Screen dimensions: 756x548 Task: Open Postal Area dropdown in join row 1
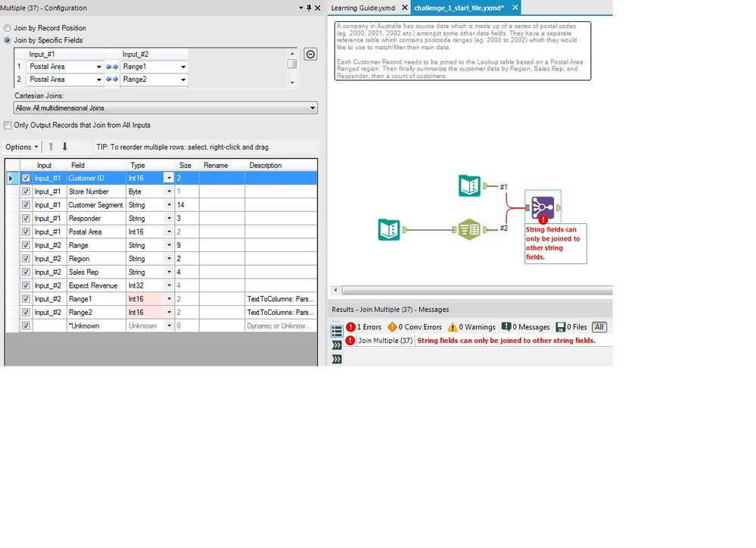98,67
